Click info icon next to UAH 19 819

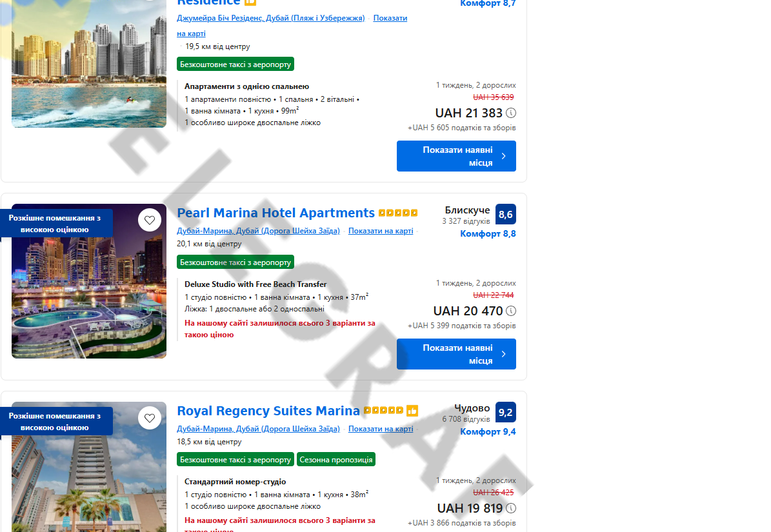click(x=511, y=508)
